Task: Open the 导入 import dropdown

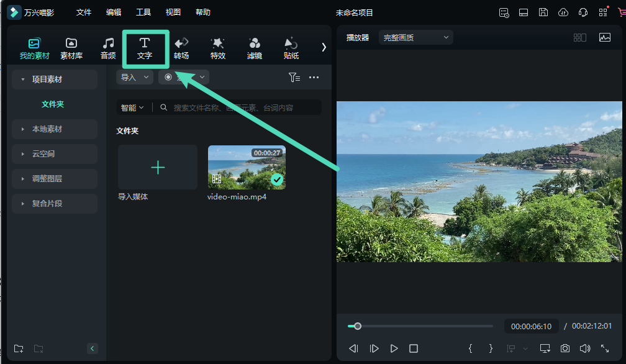Action: 135,77
